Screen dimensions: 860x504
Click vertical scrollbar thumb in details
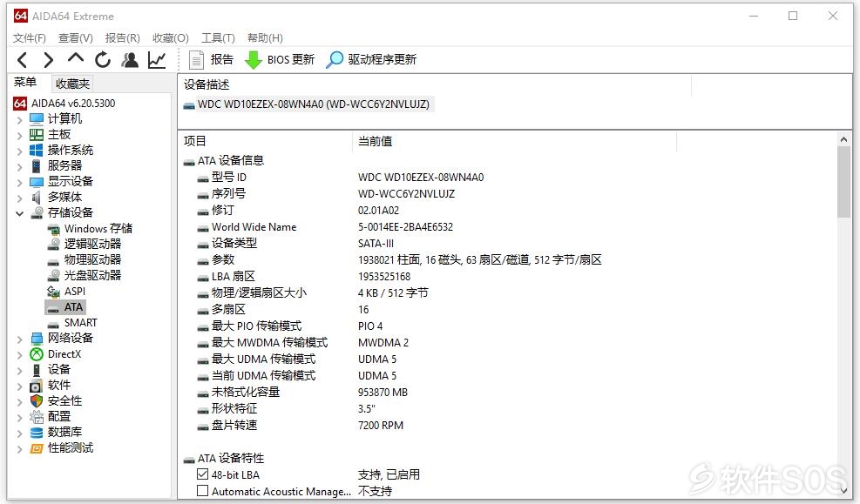pos(843,183)
